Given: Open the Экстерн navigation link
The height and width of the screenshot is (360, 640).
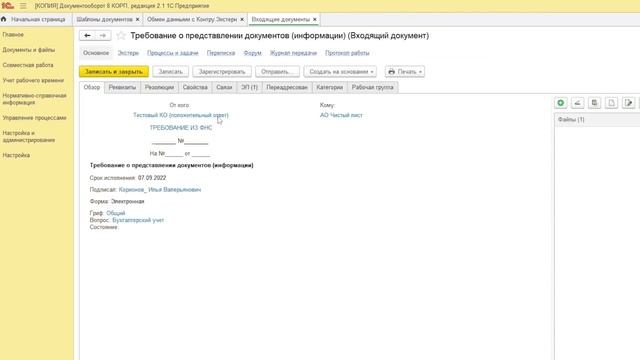Looking at the screenshot, I should click(x=128, y=53).
